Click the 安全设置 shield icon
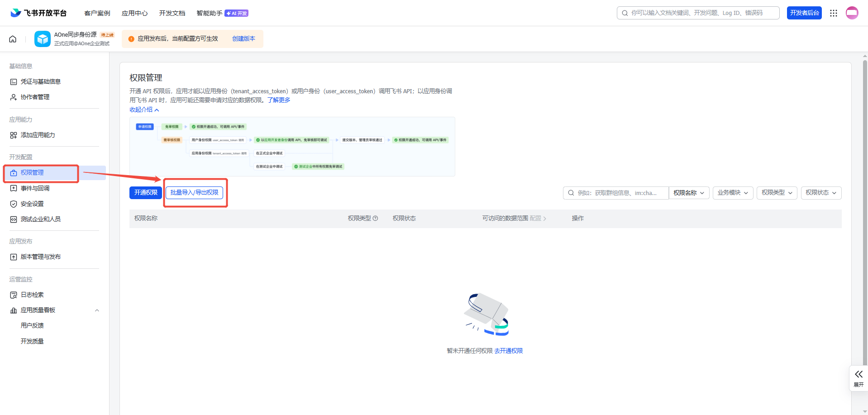Screen dimensions: 868x415 pyautogui.click(x=14, y=204)
